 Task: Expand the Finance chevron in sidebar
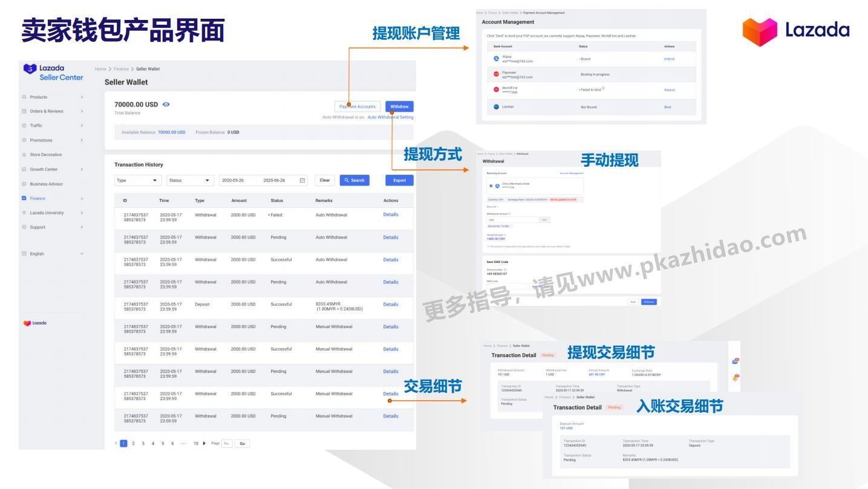pyautogui.click(x=82, y=198)
